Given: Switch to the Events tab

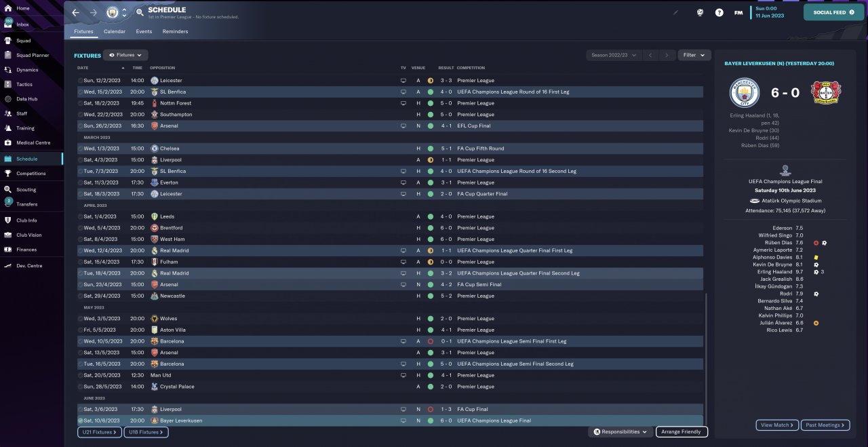Looking at the screenshot, I should click(144, 31).
